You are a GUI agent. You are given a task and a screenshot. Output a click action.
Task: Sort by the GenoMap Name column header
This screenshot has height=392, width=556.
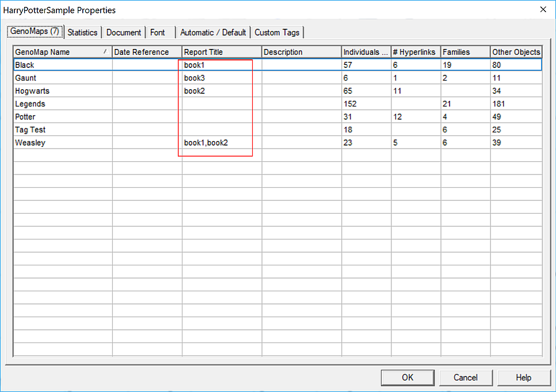62,52
